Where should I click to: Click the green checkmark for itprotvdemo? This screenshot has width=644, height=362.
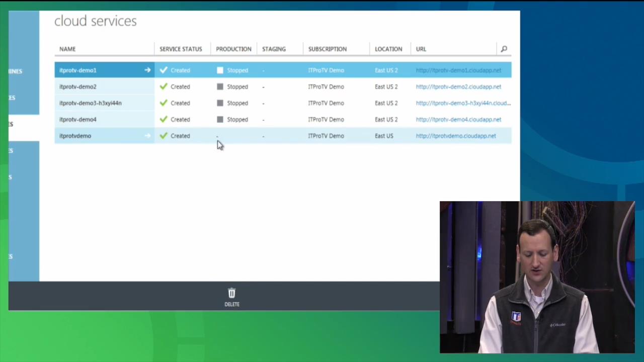[x=164, y=136]
